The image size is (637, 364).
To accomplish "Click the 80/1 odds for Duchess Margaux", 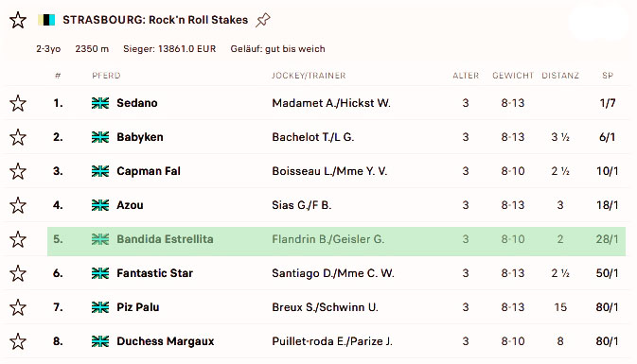I will pos(607,341).
